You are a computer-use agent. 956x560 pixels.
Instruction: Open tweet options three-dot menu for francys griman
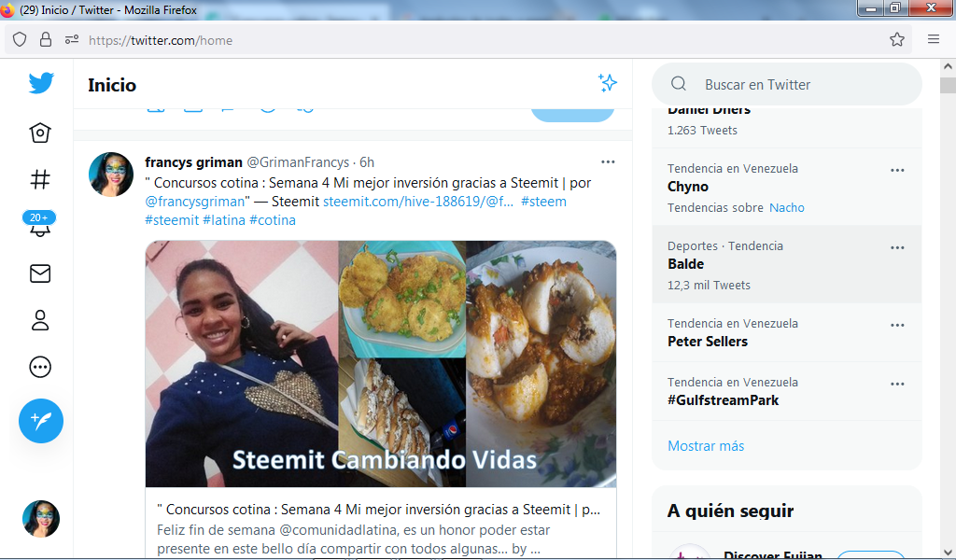(x=608, y=162)
